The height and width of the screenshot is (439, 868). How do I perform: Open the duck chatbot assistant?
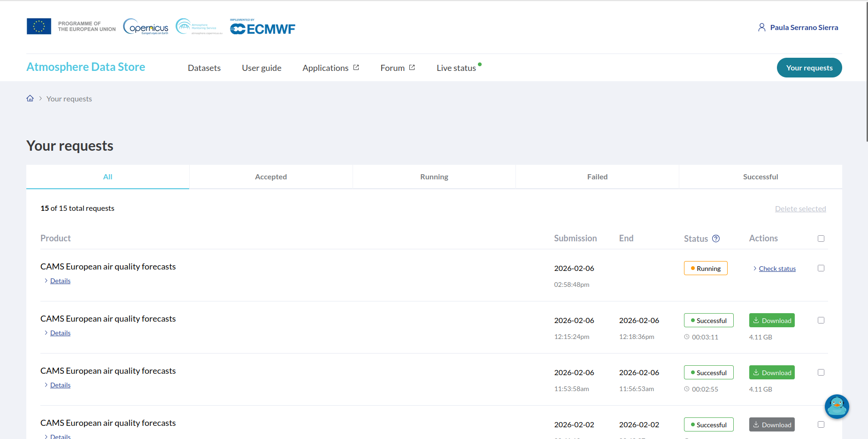tap(837, 407)
